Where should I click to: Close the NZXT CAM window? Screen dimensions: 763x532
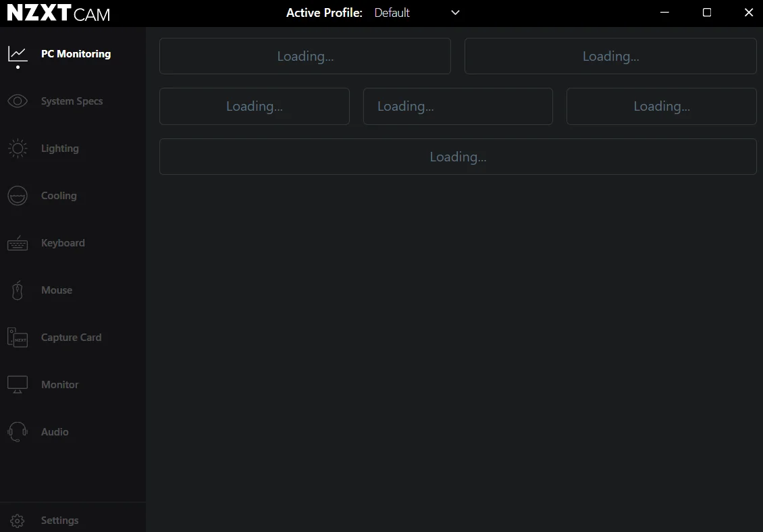(748, 13)
